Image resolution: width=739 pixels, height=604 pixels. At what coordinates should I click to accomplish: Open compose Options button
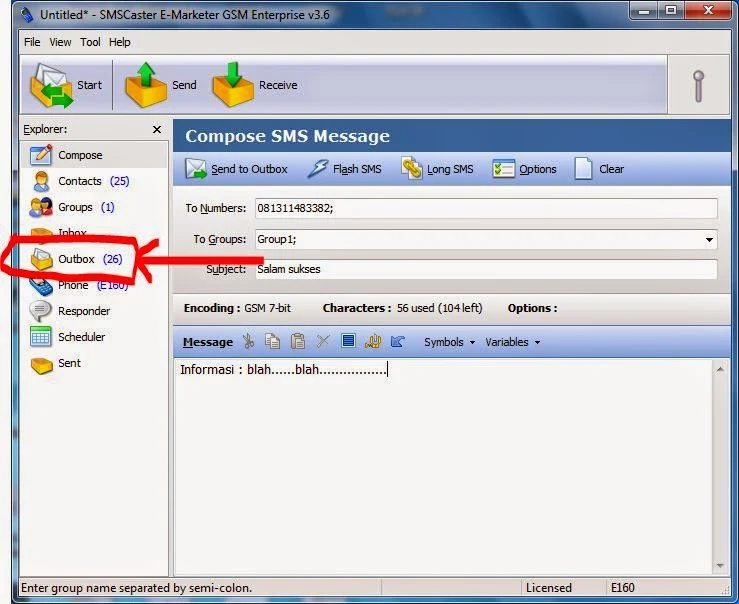coord(524,169)
